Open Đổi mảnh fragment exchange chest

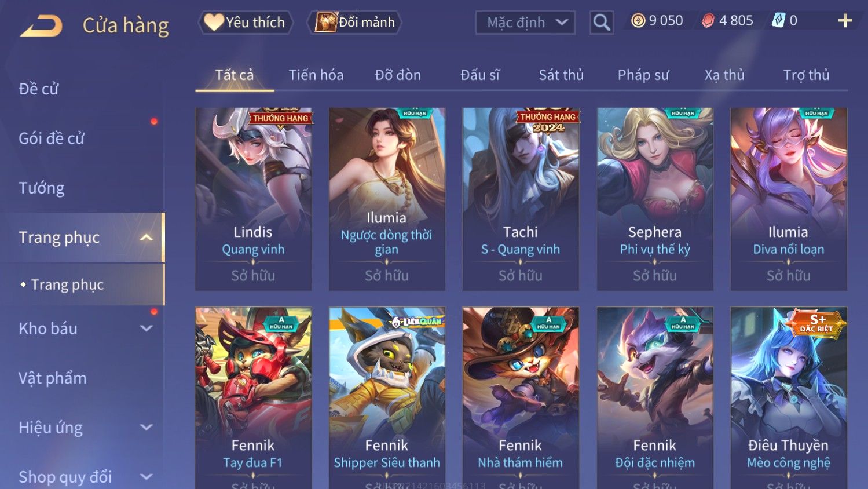(x=354, y=23)
